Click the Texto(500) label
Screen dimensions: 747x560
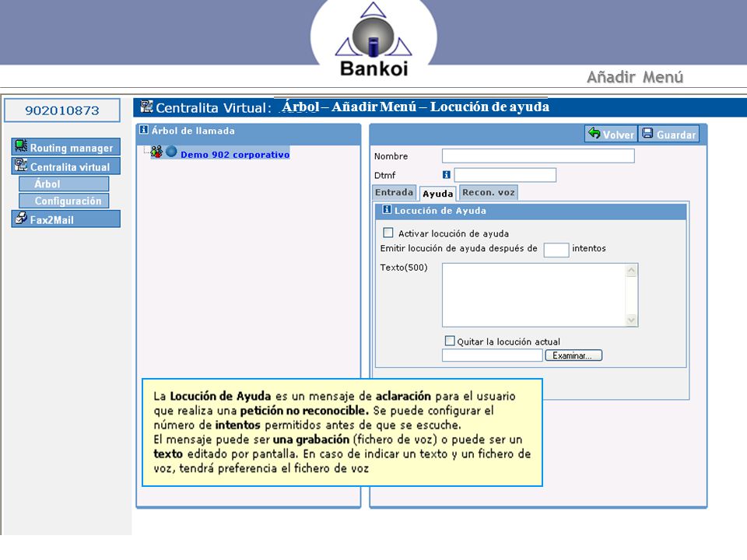[404, 268]
